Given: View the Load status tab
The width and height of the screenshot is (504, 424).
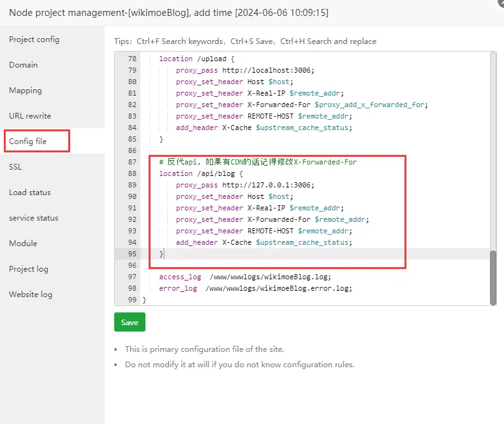Looking at the screenshot, I should tap(30, 193).
